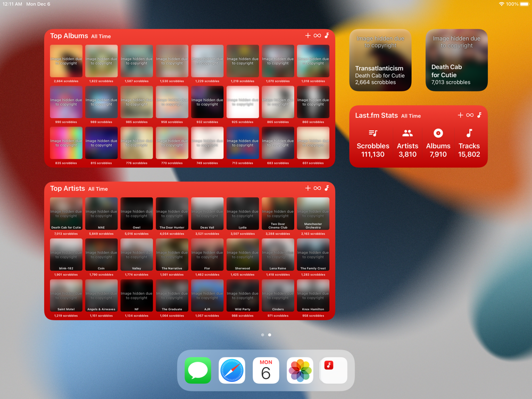Tap the Scrobbles playlist icon in Last.fm Stats
This screenshot has height=399, width=532.
(x=373, y=133)
